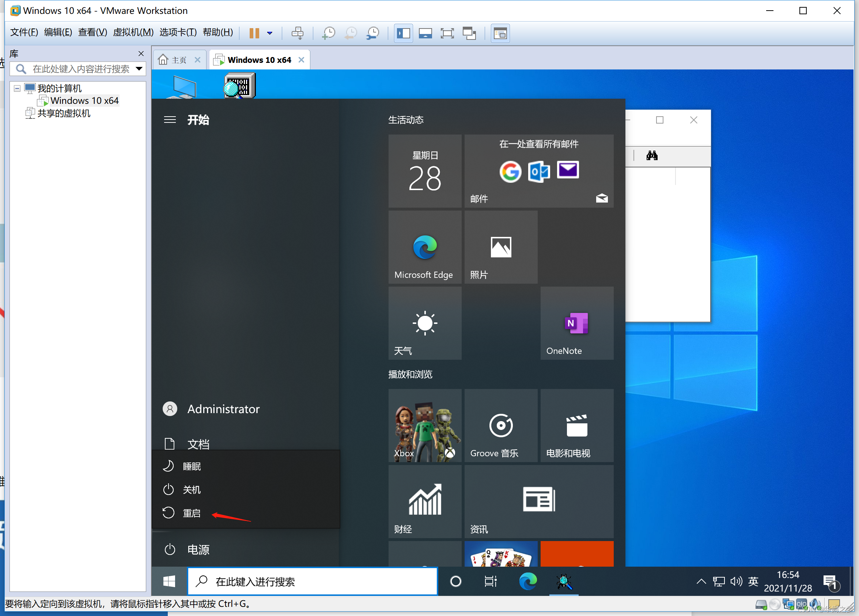Open the snapshot manager icon

373,33
